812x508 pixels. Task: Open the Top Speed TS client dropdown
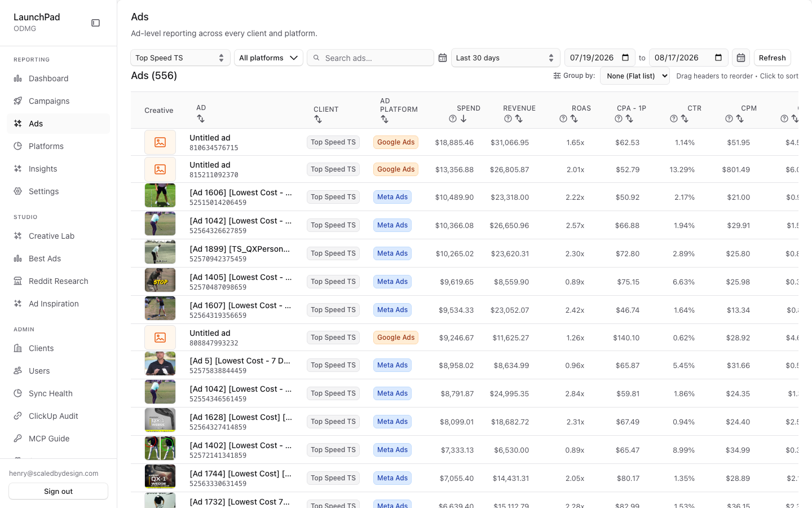[180, 58]
